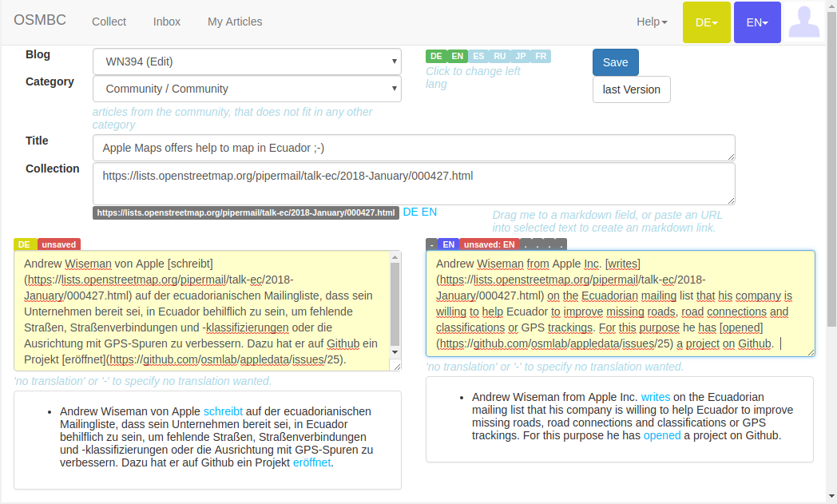Click the "-" badge above the English editor
The height and width of the screenshot is (504, 837).
(x=431, y=244)
